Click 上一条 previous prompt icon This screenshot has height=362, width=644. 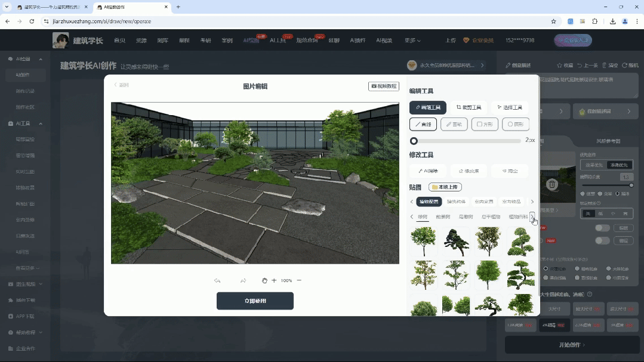tap(587, 65)
